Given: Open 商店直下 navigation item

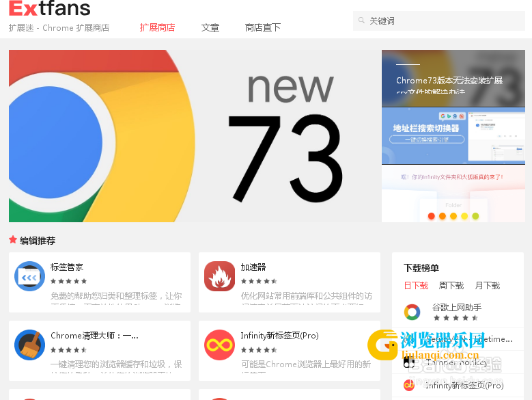Looking at the screenshot, I should 263,27.
